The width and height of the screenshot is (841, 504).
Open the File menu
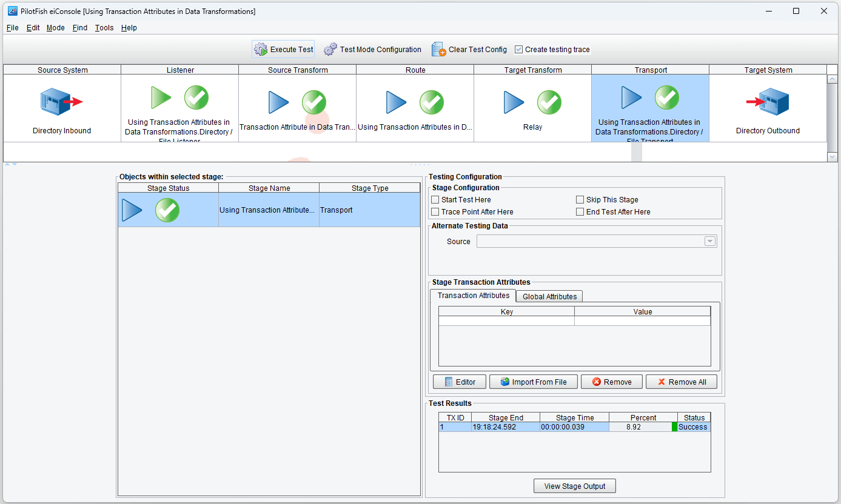(x=13, y=28)
